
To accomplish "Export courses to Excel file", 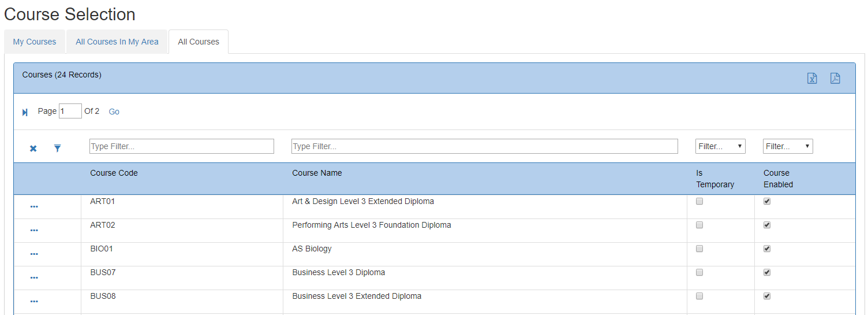I will (812, 79).
